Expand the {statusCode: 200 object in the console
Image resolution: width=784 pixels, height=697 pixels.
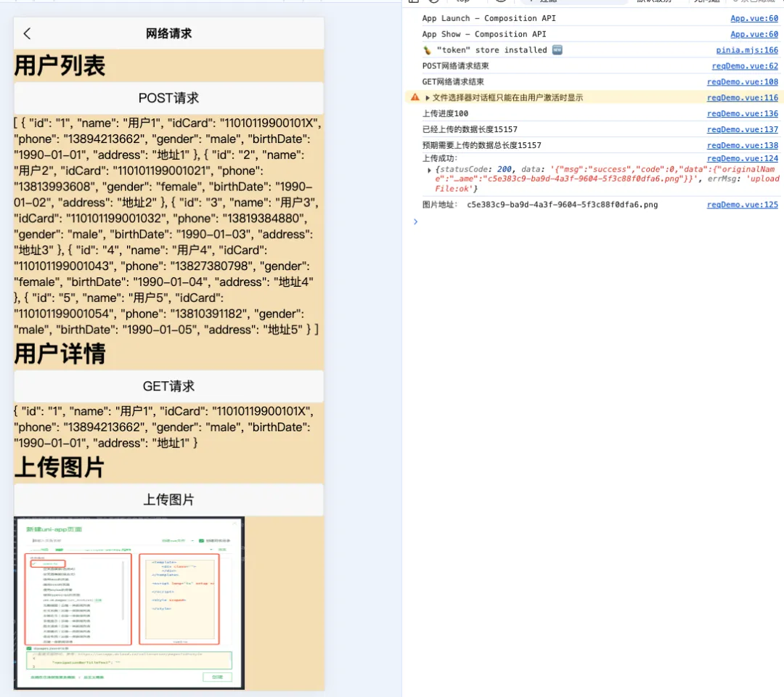(430, 170)
